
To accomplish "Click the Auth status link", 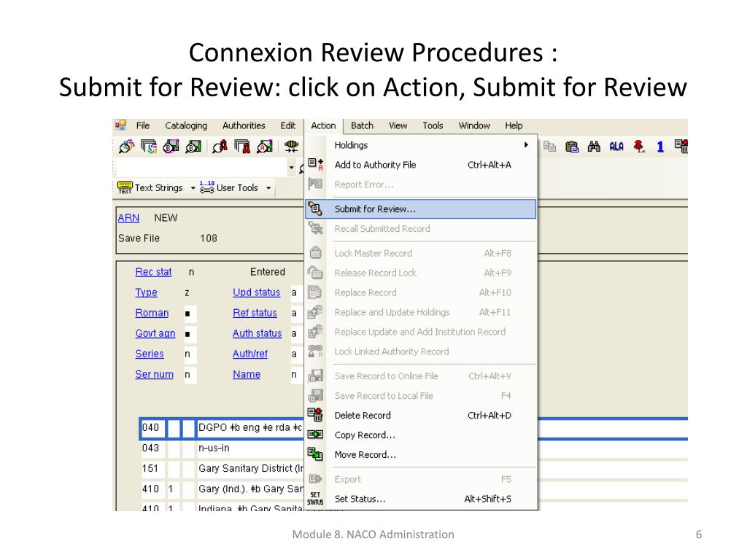I will click(258, 333).
